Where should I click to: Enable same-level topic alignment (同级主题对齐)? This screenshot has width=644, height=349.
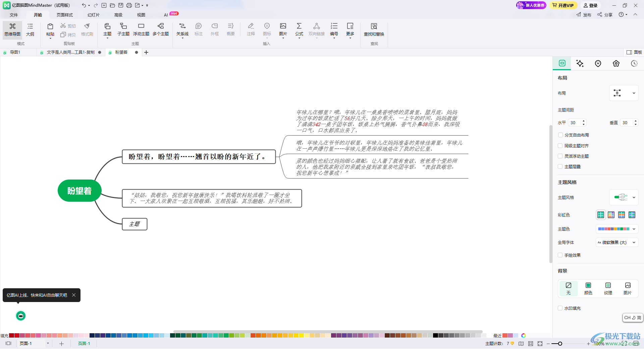pyautogui.click(x=560, y=146)
